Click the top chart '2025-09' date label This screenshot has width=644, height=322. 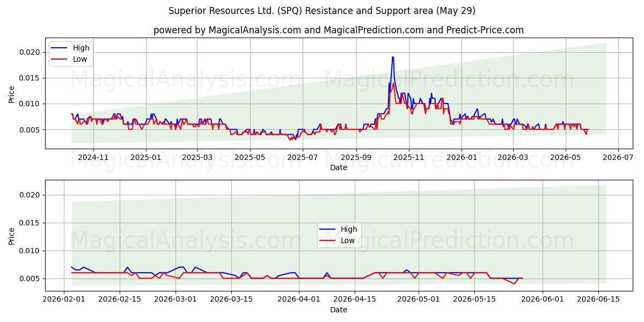click(356, 158)
